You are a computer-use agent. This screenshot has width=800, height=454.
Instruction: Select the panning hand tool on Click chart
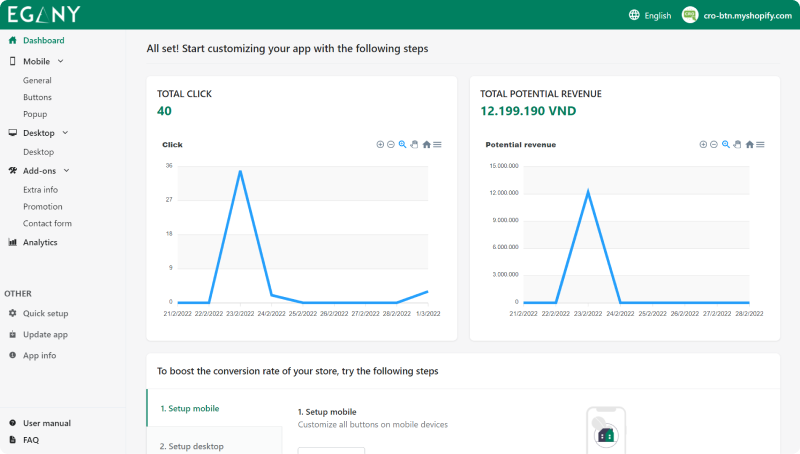[x=414, y=145]
